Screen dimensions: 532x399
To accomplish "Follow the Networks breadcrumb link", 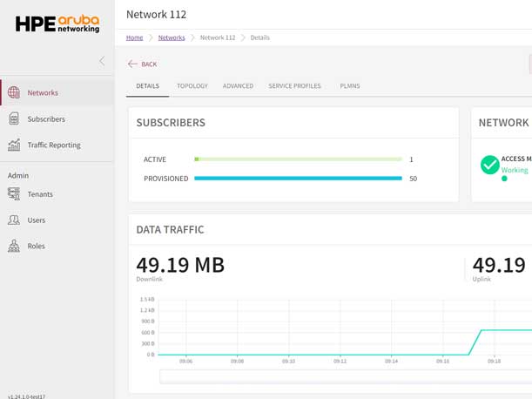I will (172, 38).
